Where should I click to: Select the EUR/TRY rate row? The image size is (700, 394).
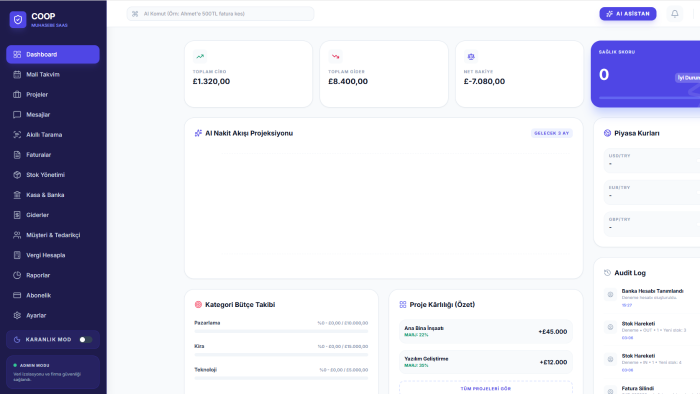pos(652,192)
